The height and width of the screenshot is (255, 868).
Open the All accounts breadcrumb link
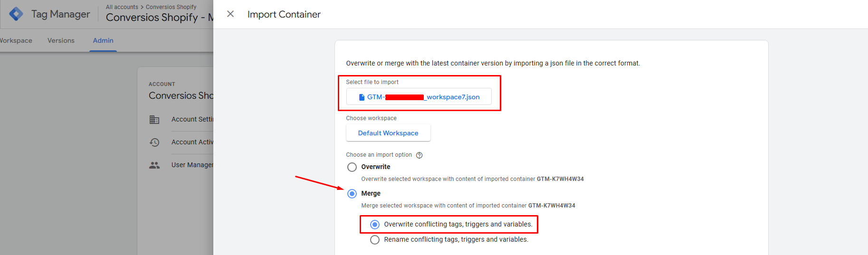click(122, 7)
